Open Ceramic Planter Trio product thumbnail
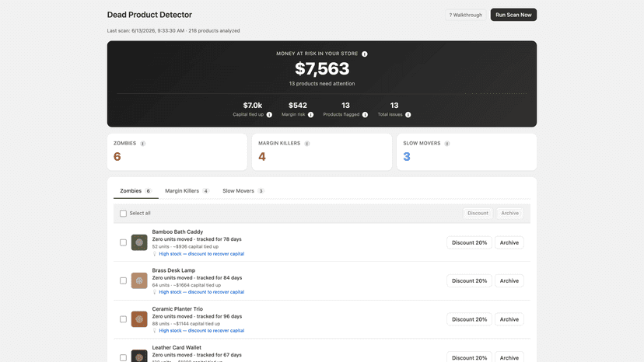 (x=139, y=319)
